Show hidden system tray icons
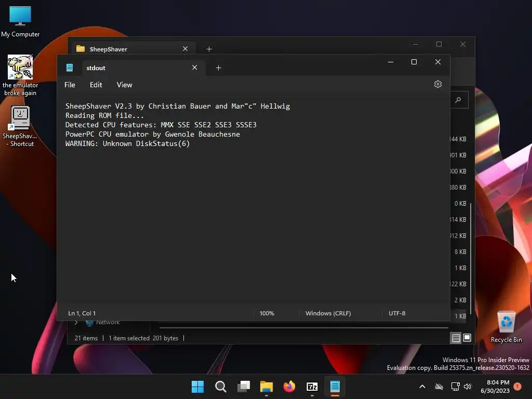532x399 pixels. click(422, 387)
